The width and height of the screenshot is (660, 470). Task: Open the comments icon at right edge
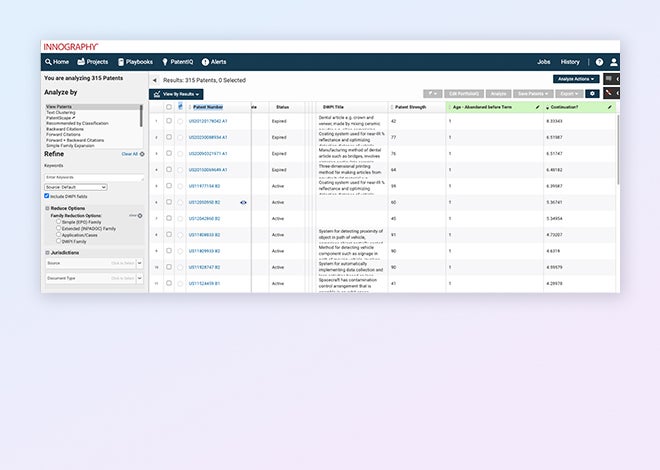[x=611, y=78]
